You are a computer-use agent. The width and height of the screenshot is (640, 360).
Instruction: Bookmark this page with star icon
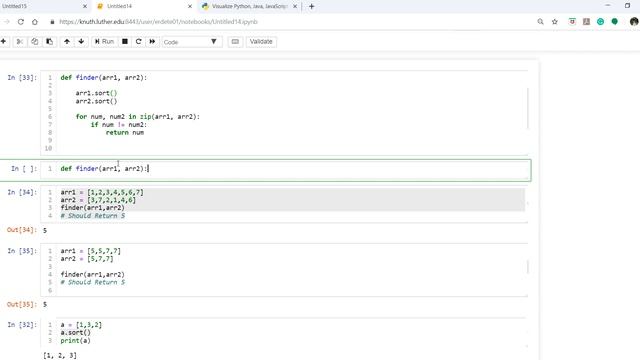click(x=555, y=22)
